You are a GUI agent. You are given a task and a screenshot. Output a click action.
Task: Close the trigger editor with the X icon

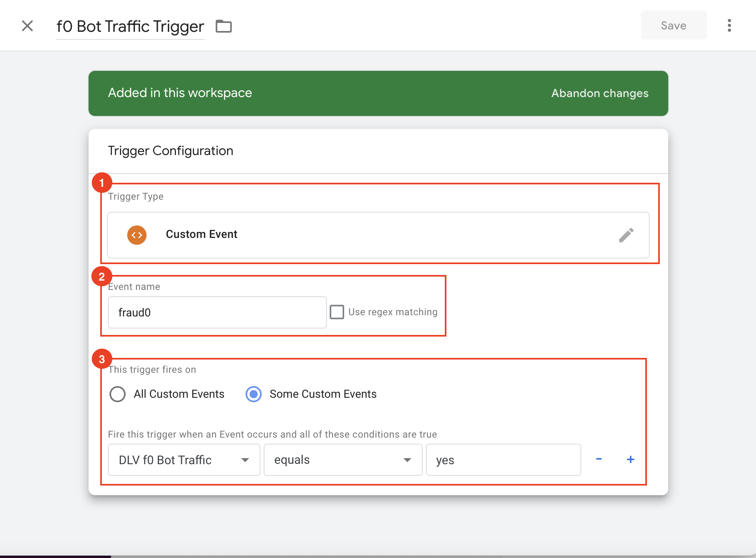click(x=27, y=26)
